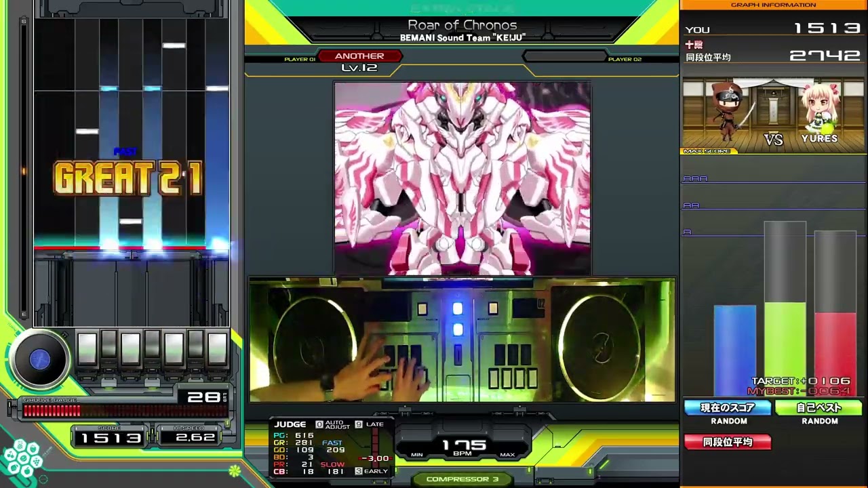Click the 十段 rank label

point(693,44)
